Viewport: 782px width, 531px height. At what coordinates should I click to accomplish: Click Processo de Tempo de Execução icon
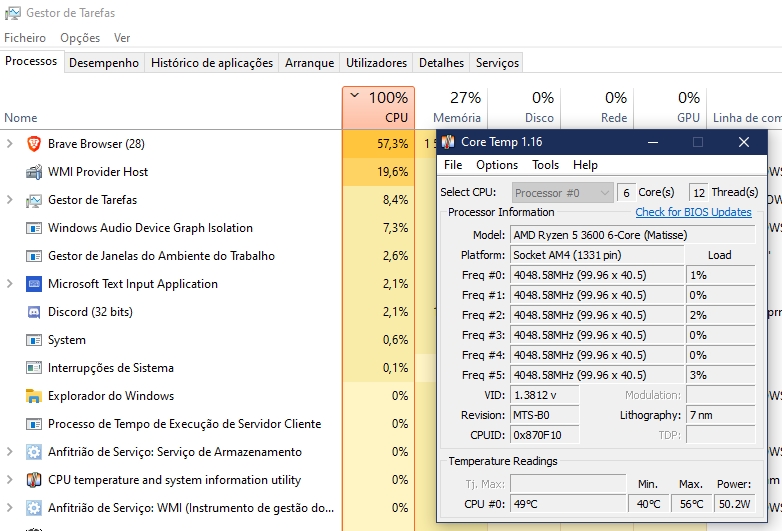tap(33, 424)
